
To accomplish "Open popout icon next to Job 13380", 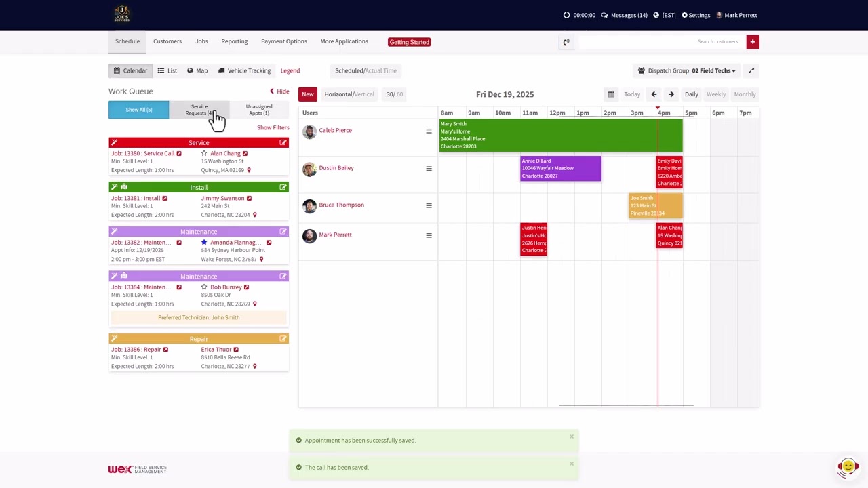I will pyautogui.click(x=179, y=153).
